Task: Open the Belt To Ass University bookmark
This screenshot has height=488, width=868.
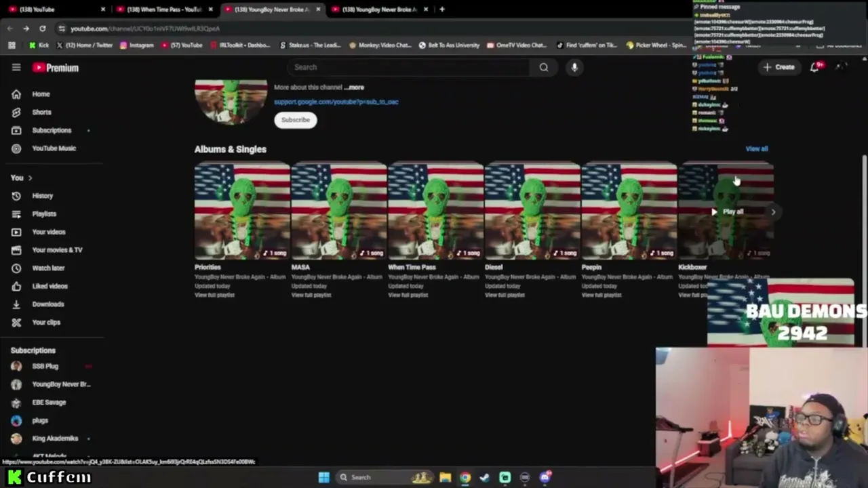Action: coord(449,45)
